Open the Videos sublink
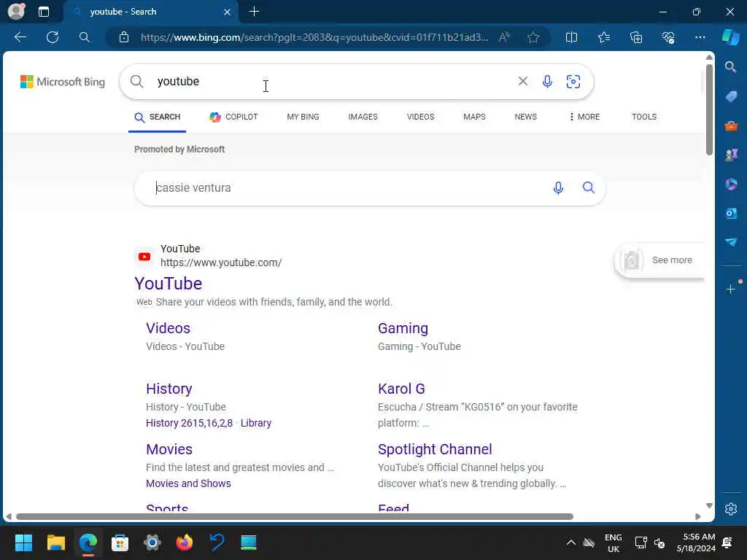Screen dimensions: 747x560 click(x=169, y=329)
